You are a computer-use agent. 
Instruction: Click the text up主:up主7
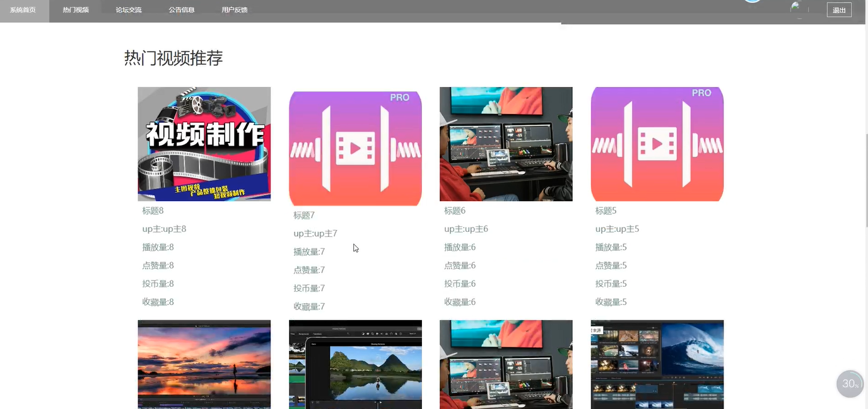[x=315, y=233]
